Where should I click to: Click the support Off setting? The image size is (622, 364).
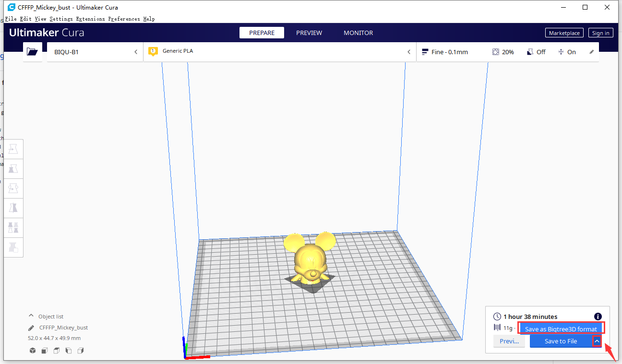pos(536,52)
